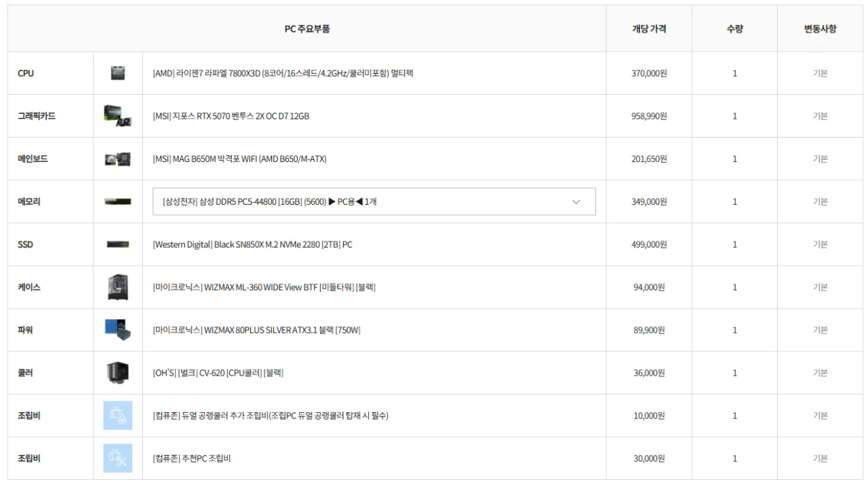Click the quantity 1 in the SSD row
The width and height of the screenshot is (868, 480).
click(x=734, y=244)
